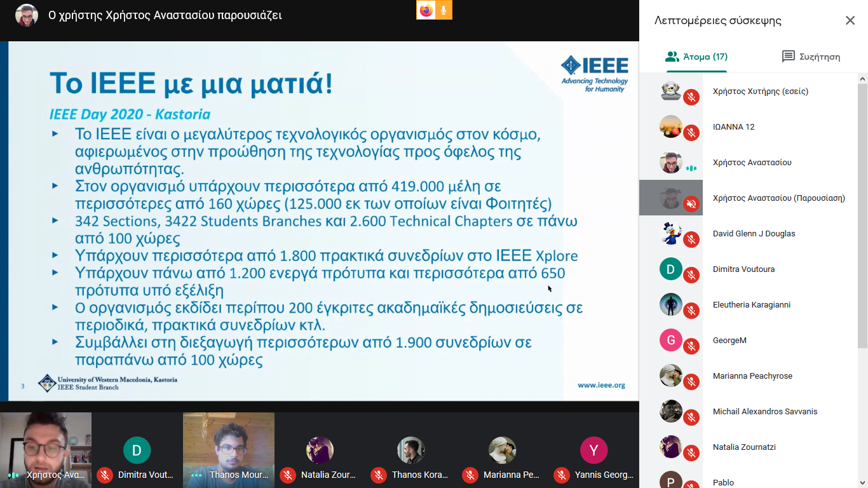This screenshot has width=868, height=488.
Task: Select participant GeorgeM
Action: (x=749, y=341)
